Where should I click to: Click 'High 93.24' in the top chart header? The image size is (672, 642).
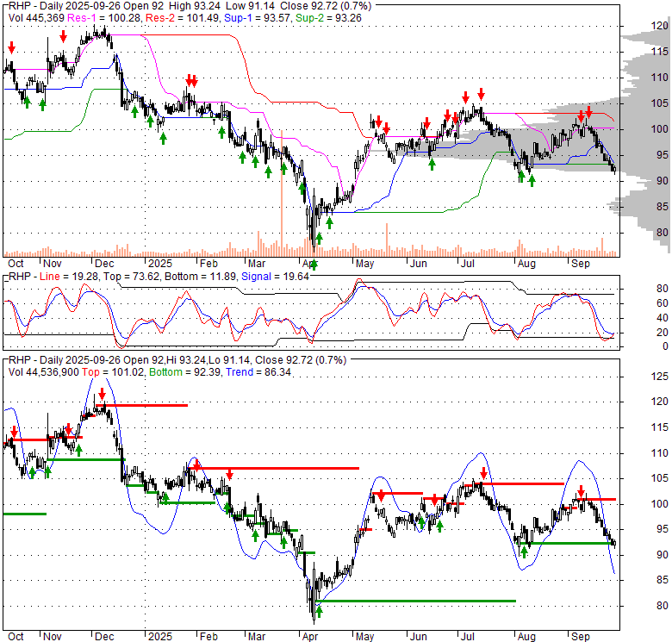coord(193,6)
